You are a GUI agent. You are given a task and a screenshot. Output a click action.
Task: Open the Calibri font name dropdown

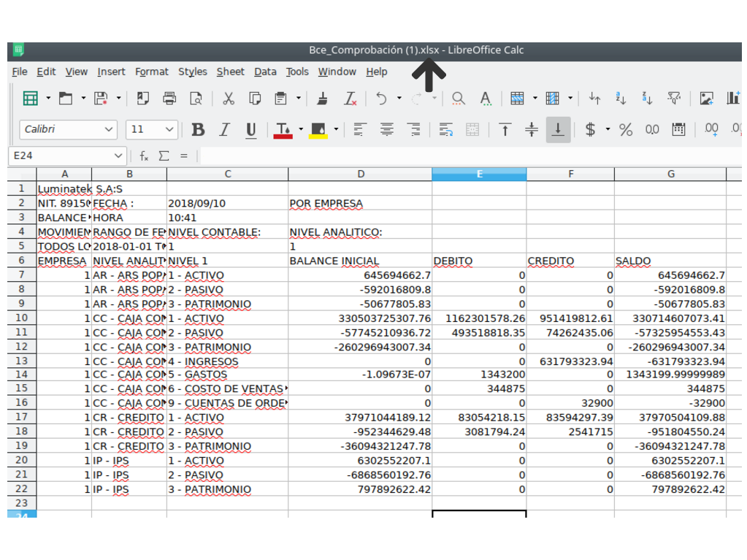tap(109, 130)
